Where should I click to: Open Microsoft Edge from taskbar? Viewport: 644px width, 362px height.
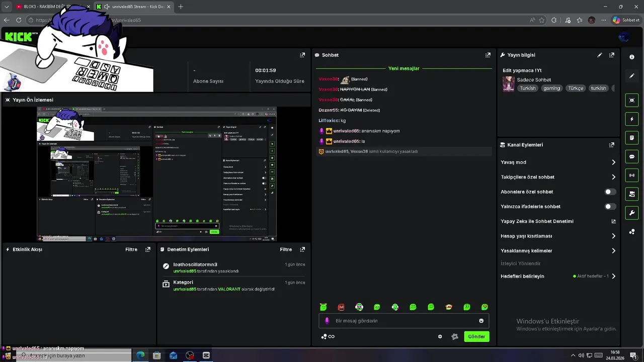point(140,355)
